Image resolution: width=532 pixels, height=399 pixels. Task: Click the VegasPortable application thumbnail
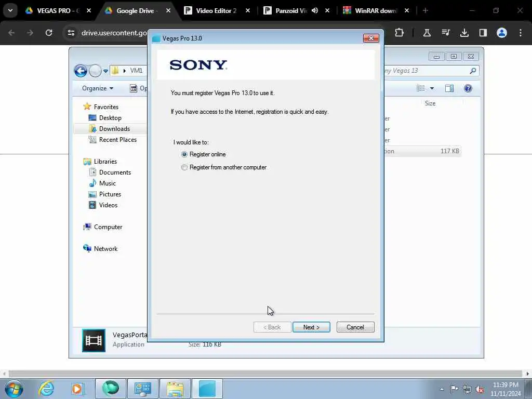click(x=94, y=340)
